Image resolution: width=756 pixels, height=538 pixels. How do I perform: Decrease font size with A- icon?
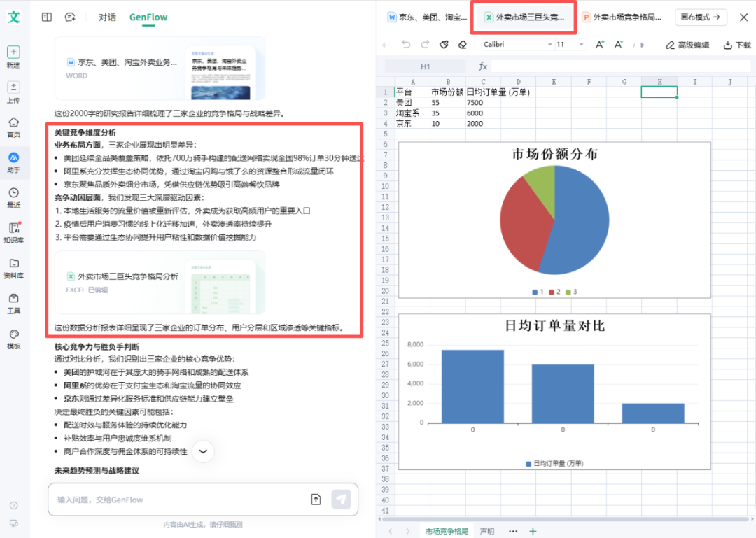[x=618, y=45]
